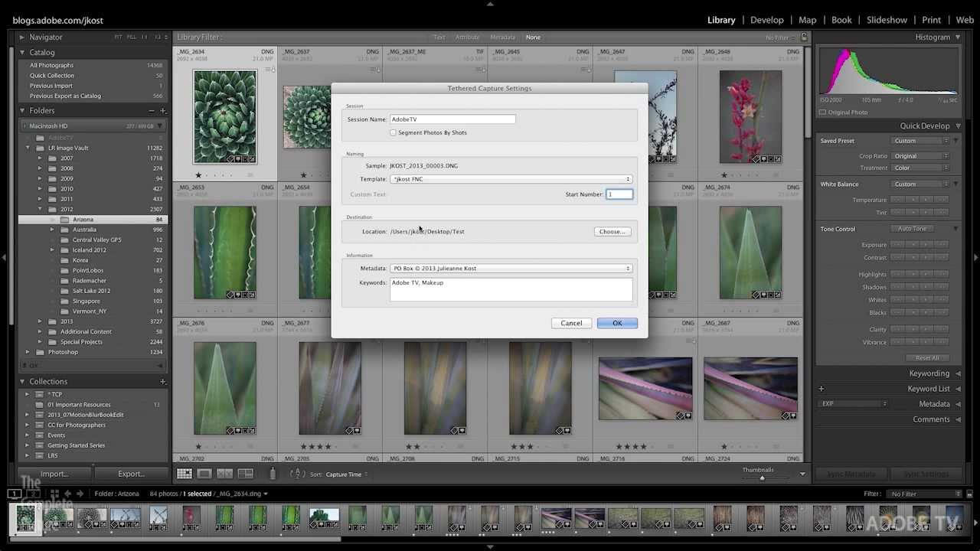Click in the Start Number field
This screenshot has height=551, width=980.
point(620,194)
